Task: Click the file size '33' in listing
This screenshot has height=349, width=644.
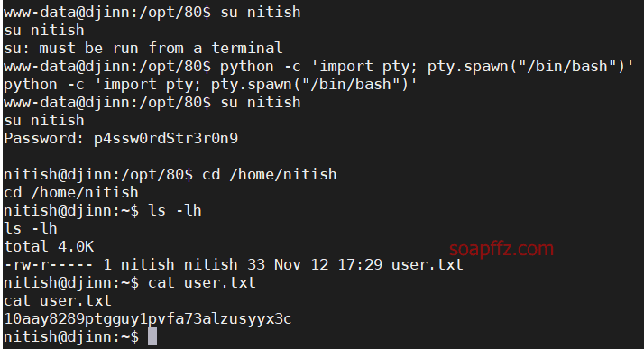Action: [256, 264]
